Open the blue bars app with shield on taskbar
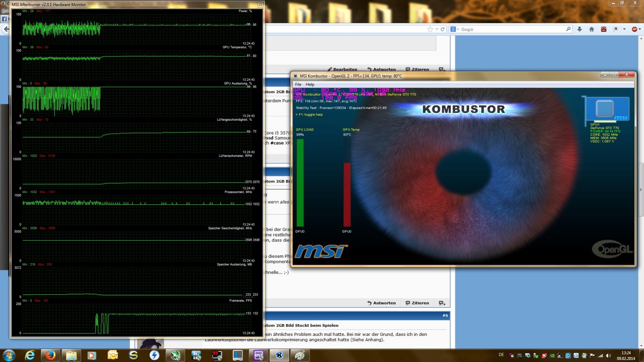The image size is (644, 362). tap(196, 355)
